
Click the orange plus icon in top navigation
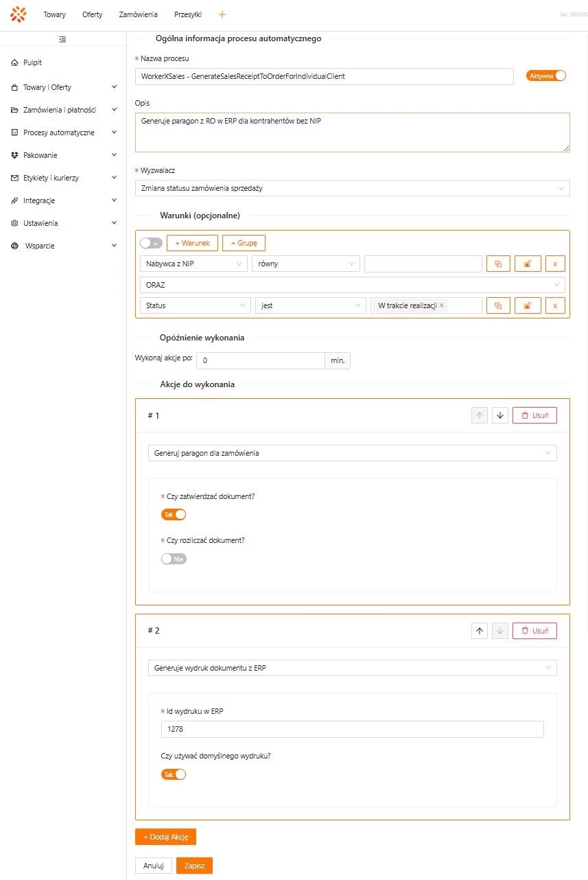222,14
